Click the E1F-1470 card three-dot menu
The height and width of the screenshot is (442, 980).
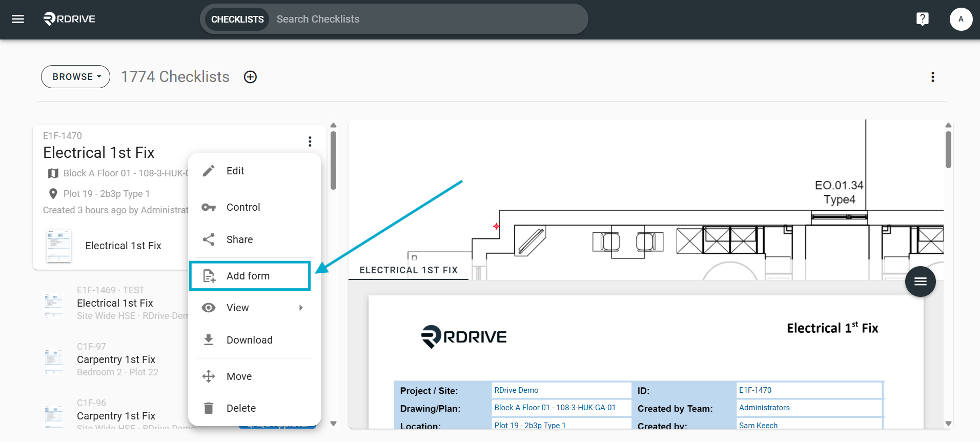[x=310, y=142]
